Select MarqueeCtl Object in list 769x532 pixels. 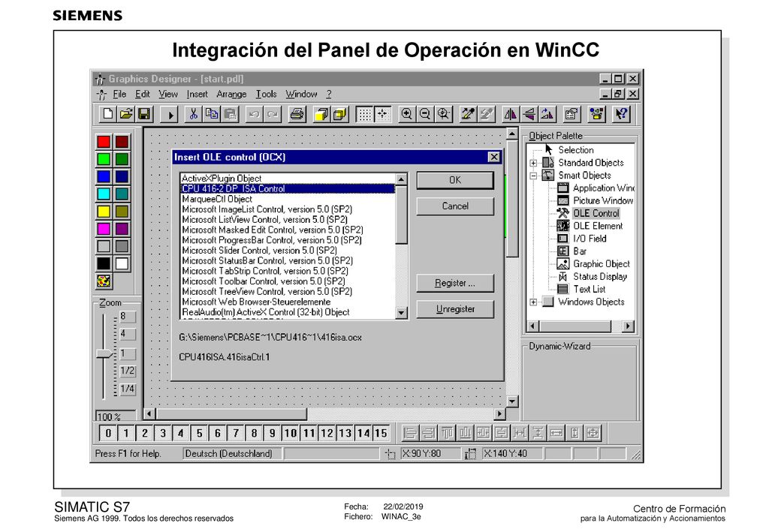pos(288,199)
